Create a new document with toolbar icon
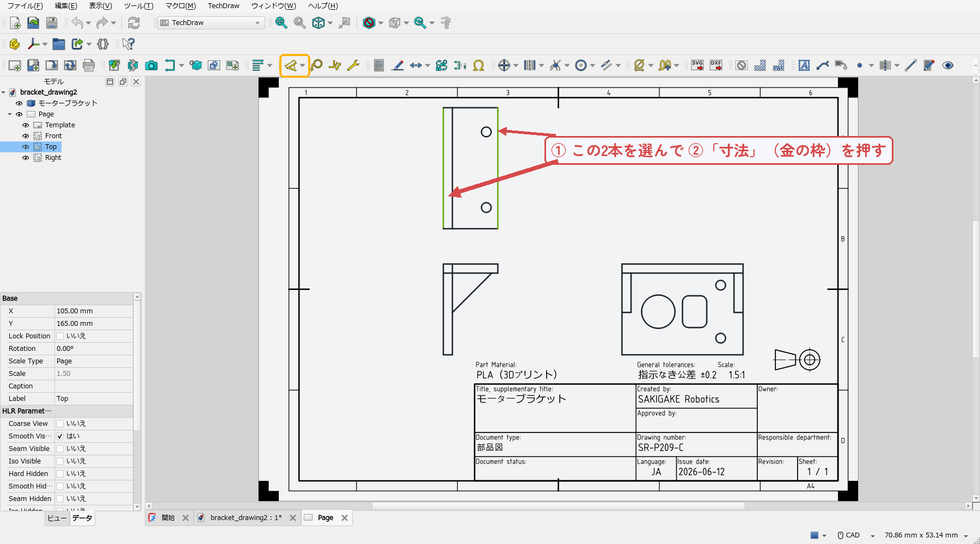Screen dimensions: 980x544 pos(15,23)
